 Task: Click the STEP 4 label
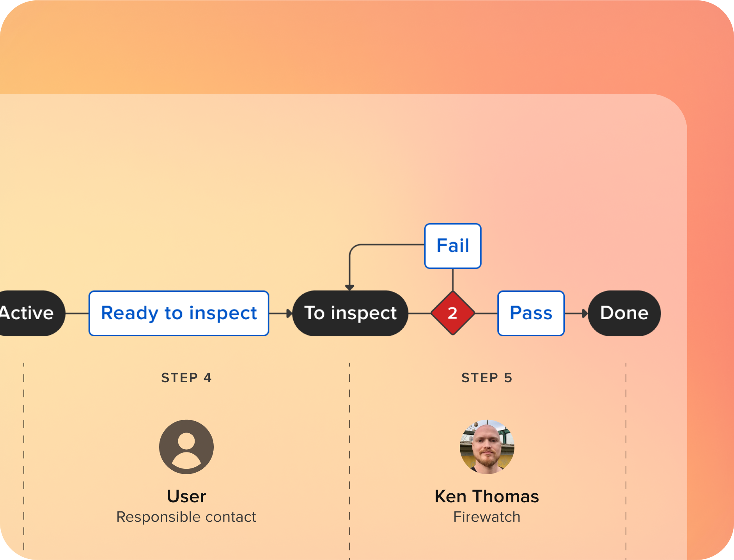186,378
